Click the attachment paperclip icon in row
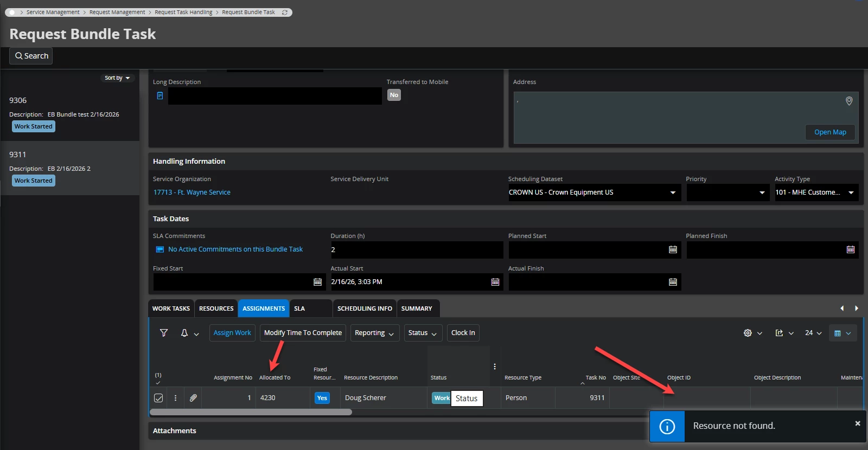The height and width of the screenshot is (450, 868). click(193, 398)
